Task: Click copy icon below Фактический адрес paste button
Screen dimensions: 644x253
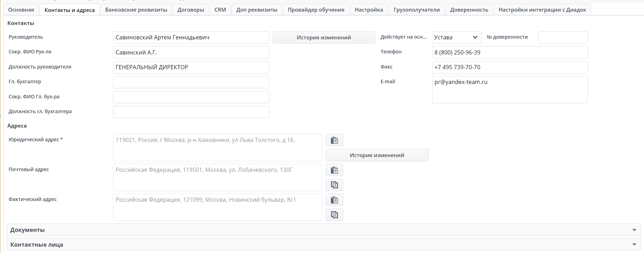Action: (334, 215)
